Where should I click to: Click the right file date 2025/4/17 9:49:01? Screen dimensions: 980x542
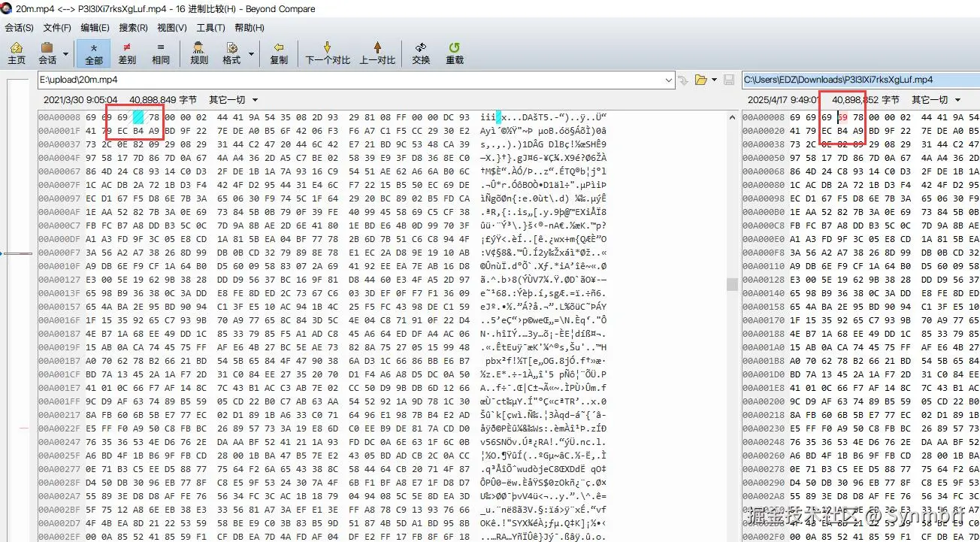pyautogui.click(x=783, y=99)
